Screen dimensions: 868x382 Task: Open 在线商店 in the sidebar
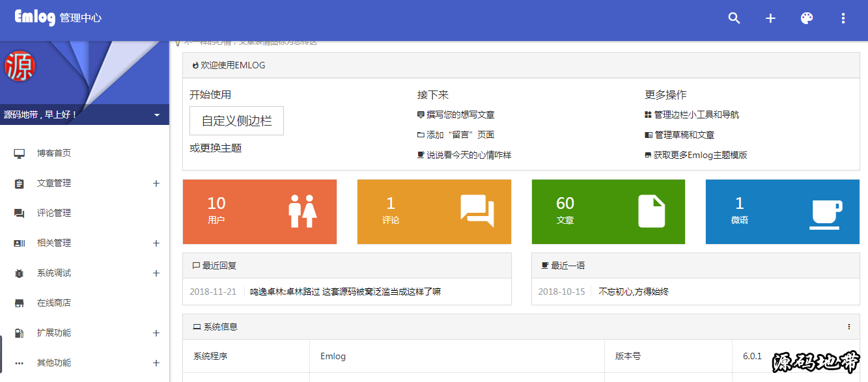point(54,303)
